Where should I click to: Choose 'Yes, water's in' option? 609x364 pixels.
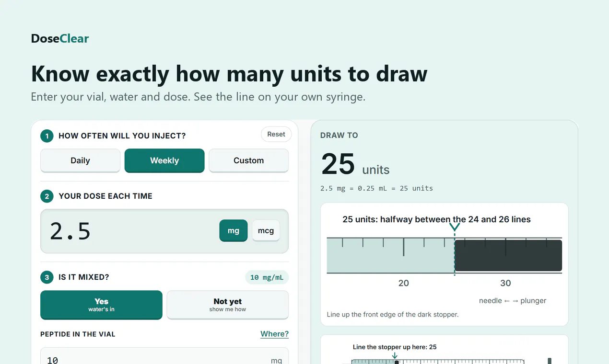[101, 305]
